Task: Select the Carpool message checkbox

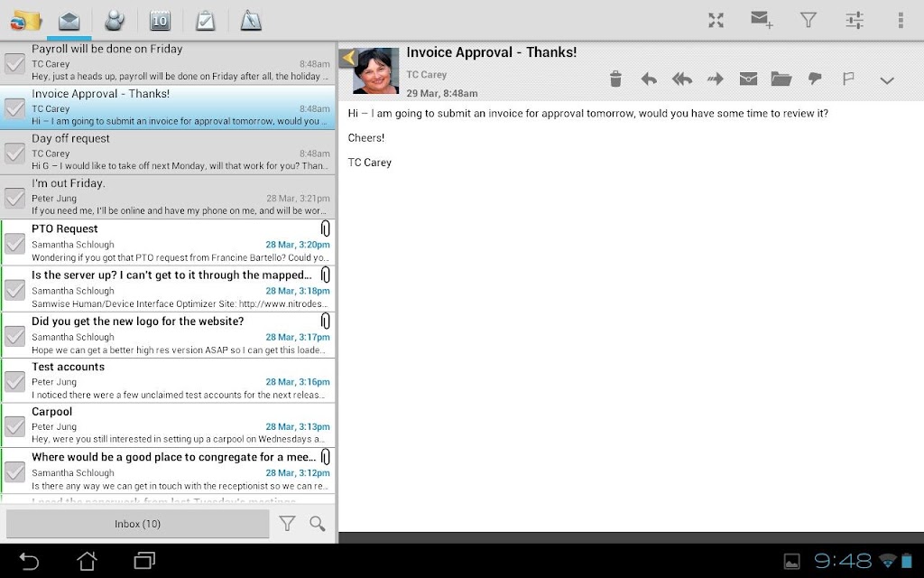Action: coord(14,426)
